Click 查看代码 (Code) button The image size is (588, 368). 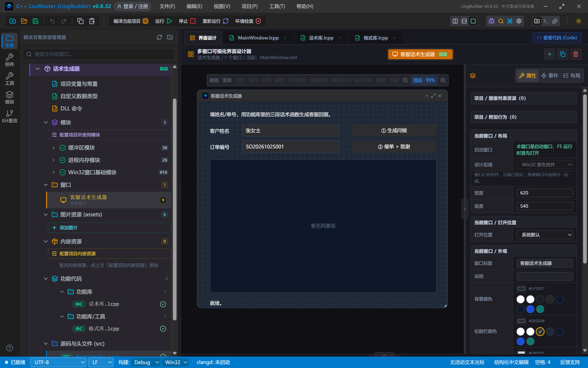coord(557,37)
